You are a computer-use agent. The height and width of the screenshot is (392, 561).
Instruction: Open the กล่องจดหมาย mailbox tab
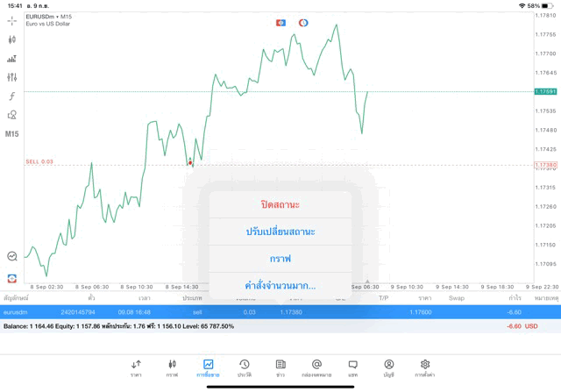(316, 367)
